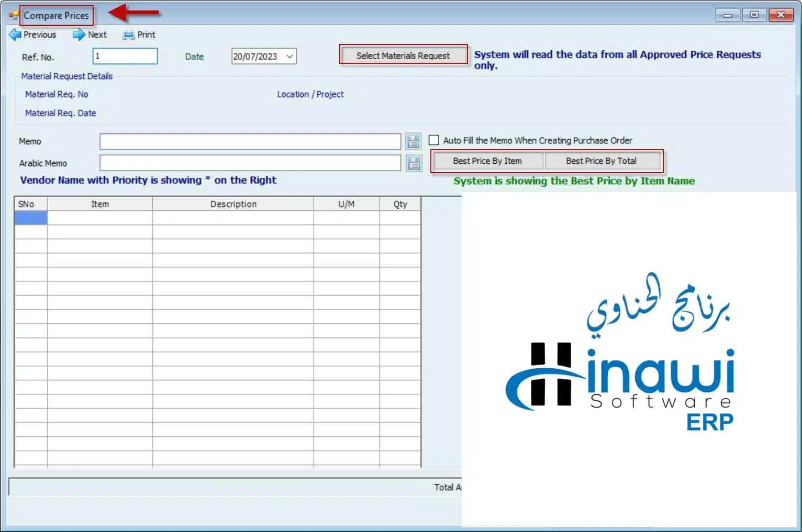The width and height of the screenshot is (802, 532).
Task: Choose Best Price By Item
Action: [487, 161]
